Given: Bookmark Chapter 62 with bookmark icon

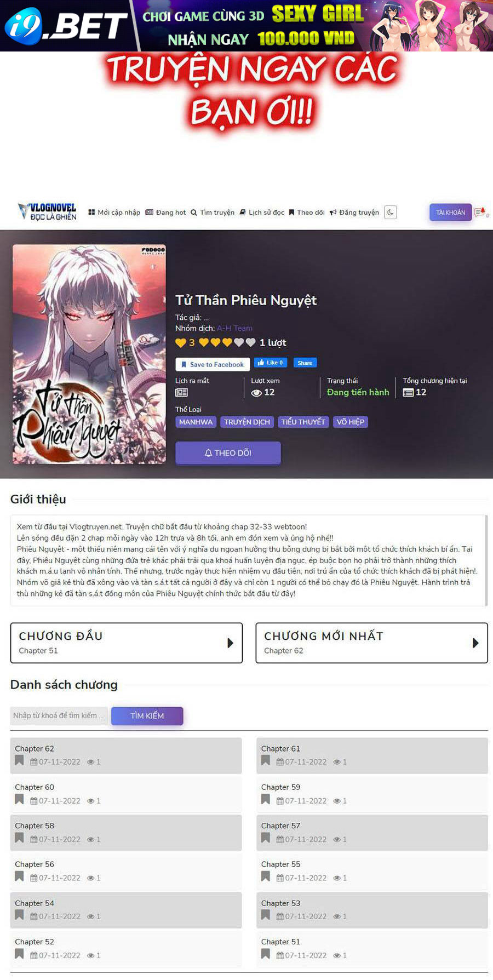Looking at the screenshot, I should 19,760.
